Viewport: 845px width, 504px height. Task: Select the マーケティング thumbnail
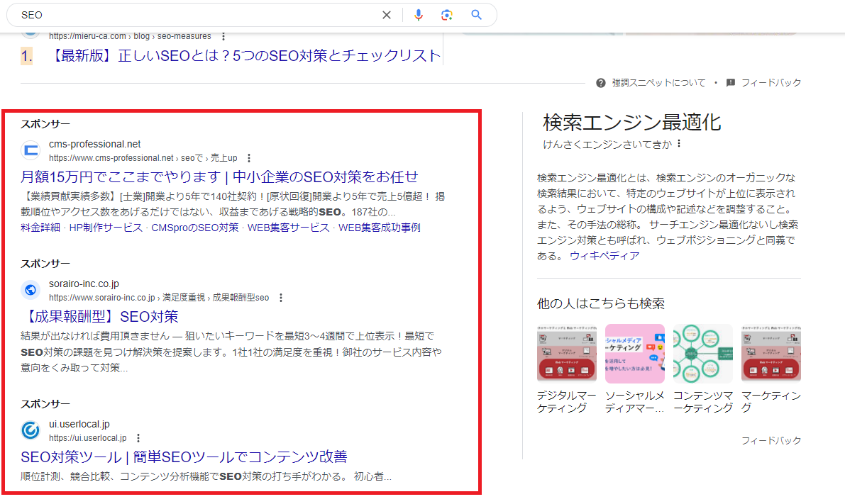[x=771, y=353]
